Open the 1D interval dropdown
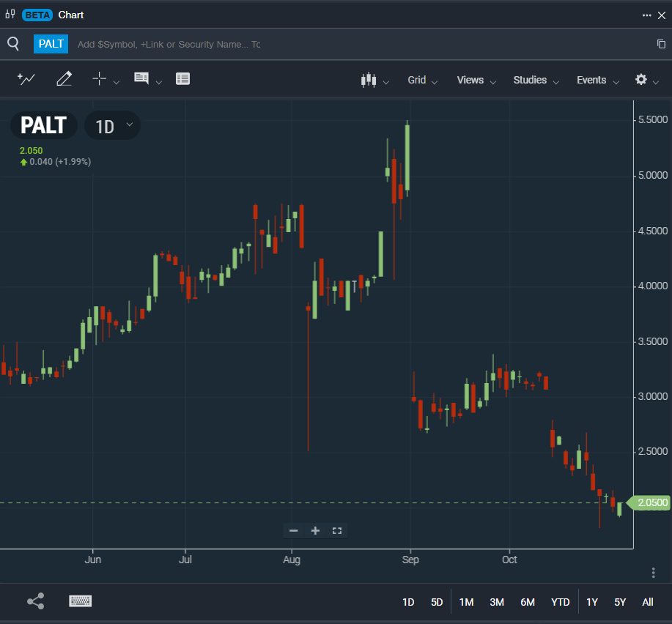The width and height of the screenshot is (672, 624). [112, 126]
